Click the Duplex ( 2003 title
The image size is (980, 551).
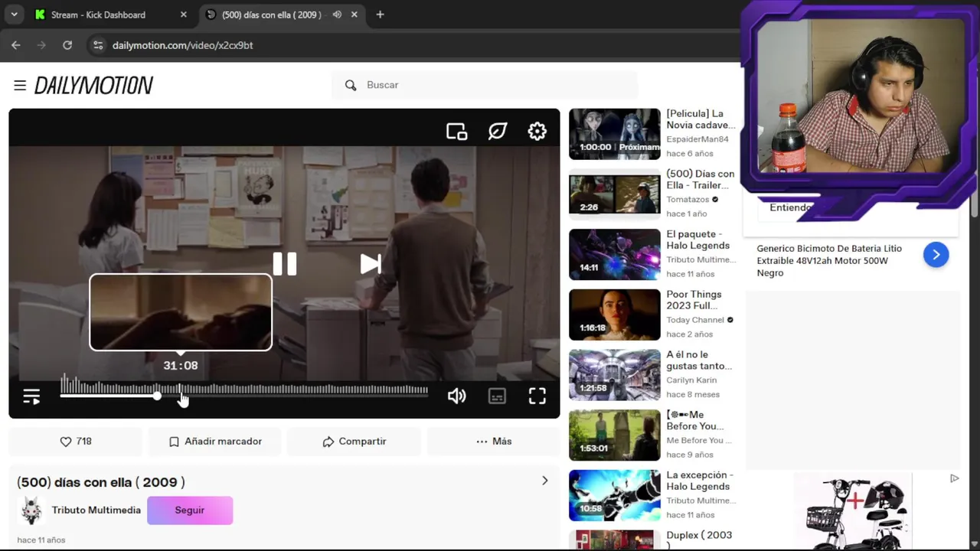point(699,540)
